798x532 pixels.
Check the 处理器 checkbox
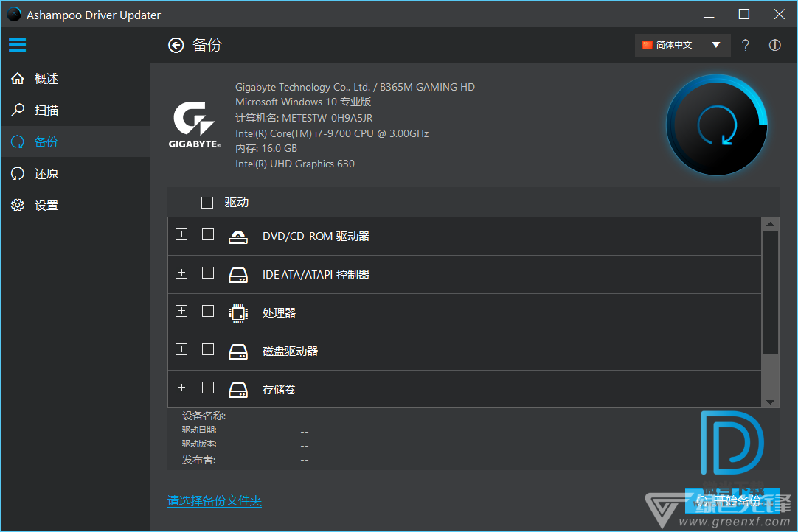208,311
